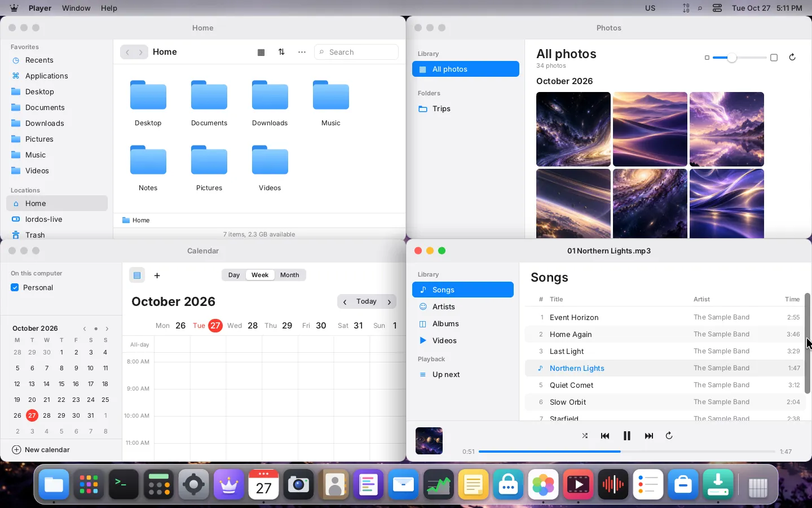Click the Search field in Home window
Viewport: 812px width, 508px height.
356,52
